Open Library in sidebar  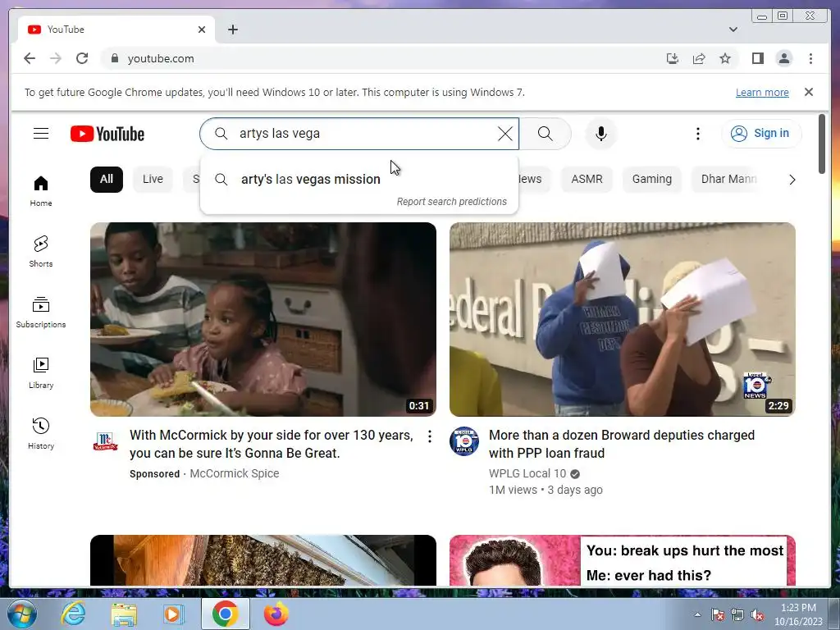[x=41, y=373]
